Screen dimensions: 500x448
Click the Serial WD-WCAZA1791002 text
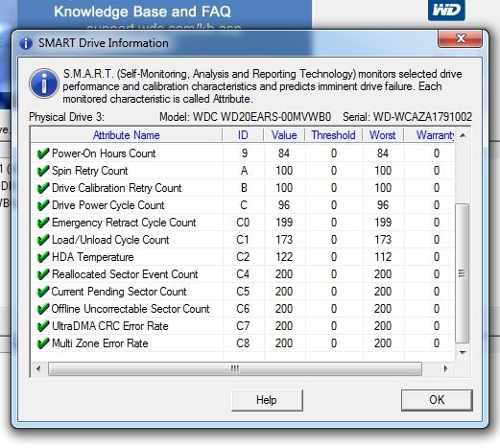pyautogui.click(x=407, y=117)
